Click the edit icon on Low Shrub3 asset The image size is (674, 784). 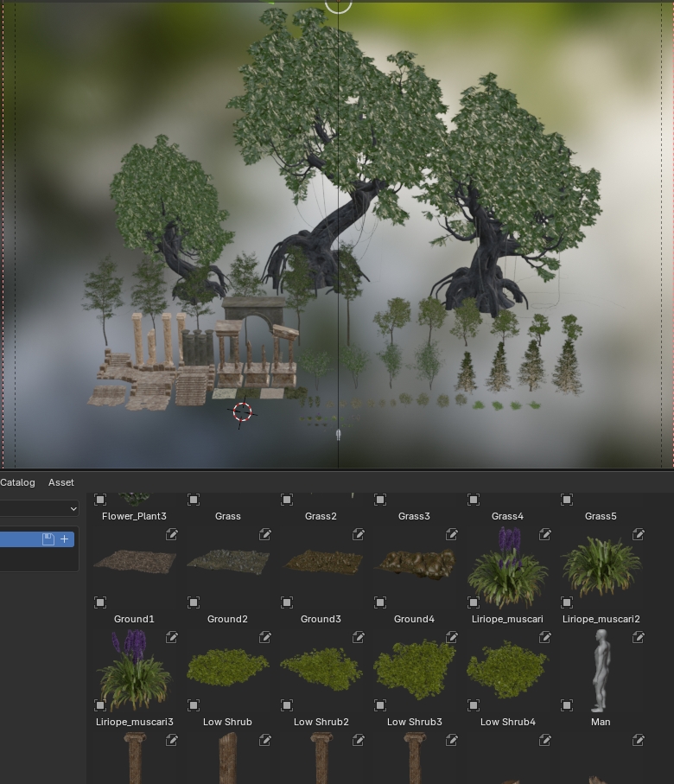click(452, 637)
